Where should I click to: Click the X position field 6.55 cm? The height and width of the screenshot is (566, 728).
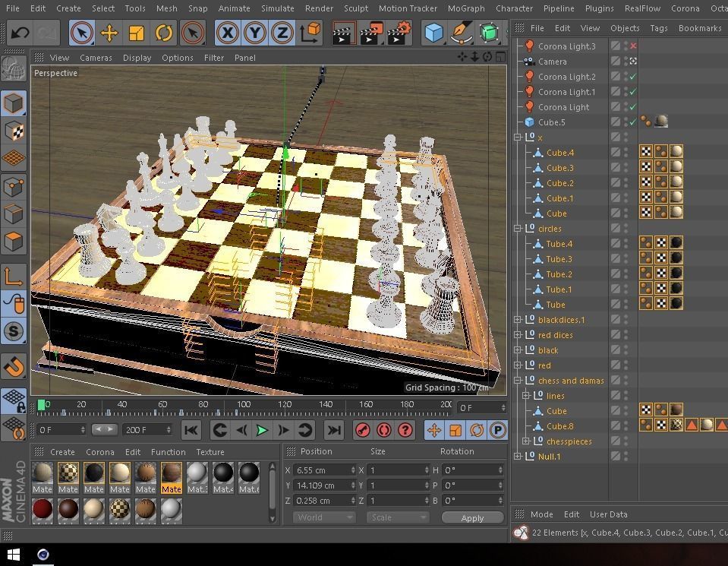tap(324, 470)
